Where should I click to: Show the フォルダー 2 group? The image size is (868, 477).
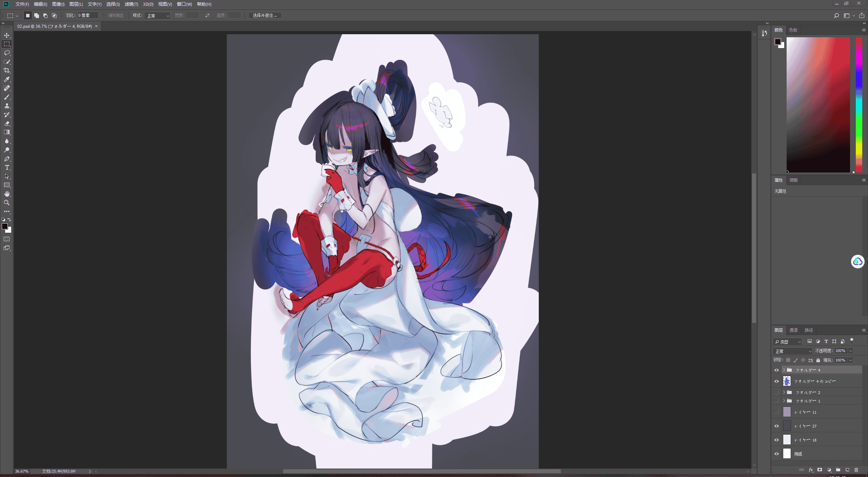point(776,392)
